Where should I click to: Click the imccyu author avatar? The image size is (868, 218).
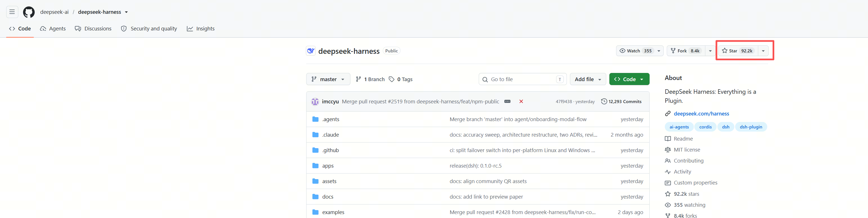point(315,101)
